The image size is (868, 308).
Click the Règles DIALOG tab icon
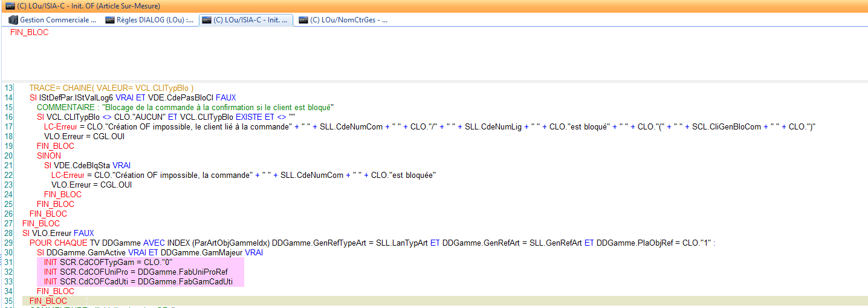pos(109,20)
